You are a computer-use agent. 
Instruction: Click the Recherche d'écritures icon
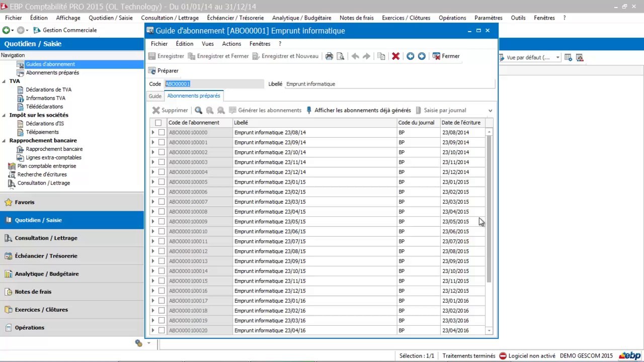click(12, 175)
